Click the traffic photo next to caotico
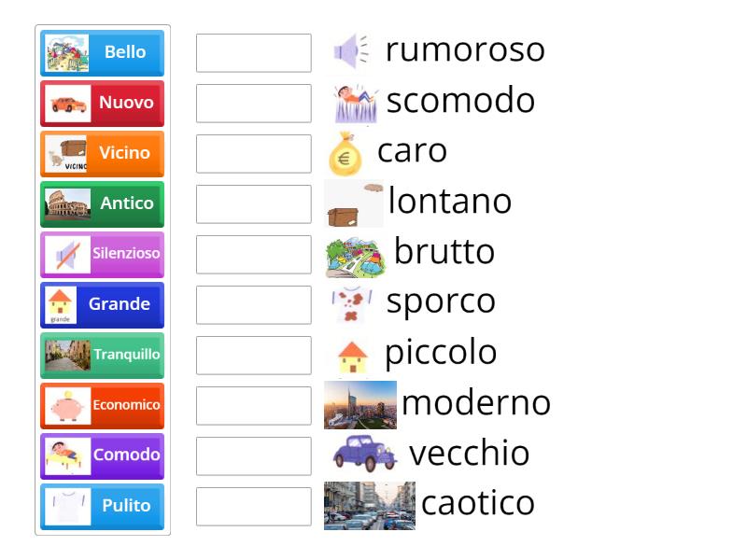 coord(369,505)
